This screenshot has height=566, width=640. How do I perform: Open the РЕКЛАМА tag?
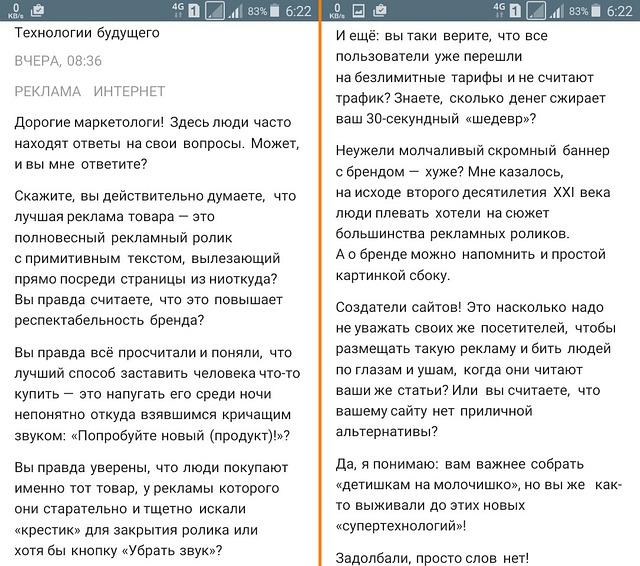pyautogui.click(x=48, y=91)
